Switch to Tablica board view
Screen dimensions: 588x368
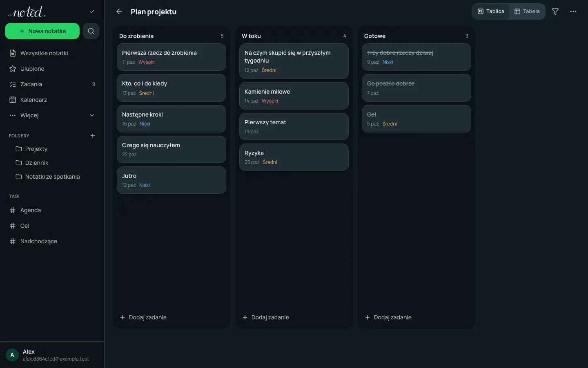coord(491,11)
